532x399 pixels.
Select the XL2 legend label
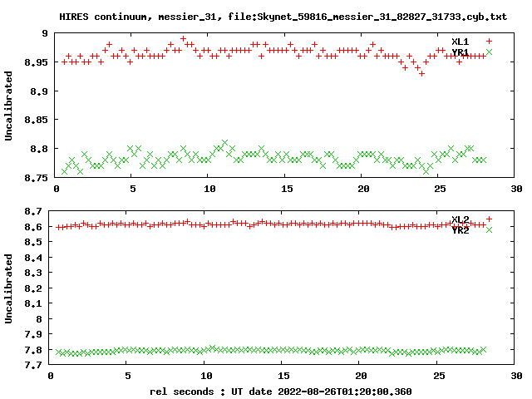(460, 219)
